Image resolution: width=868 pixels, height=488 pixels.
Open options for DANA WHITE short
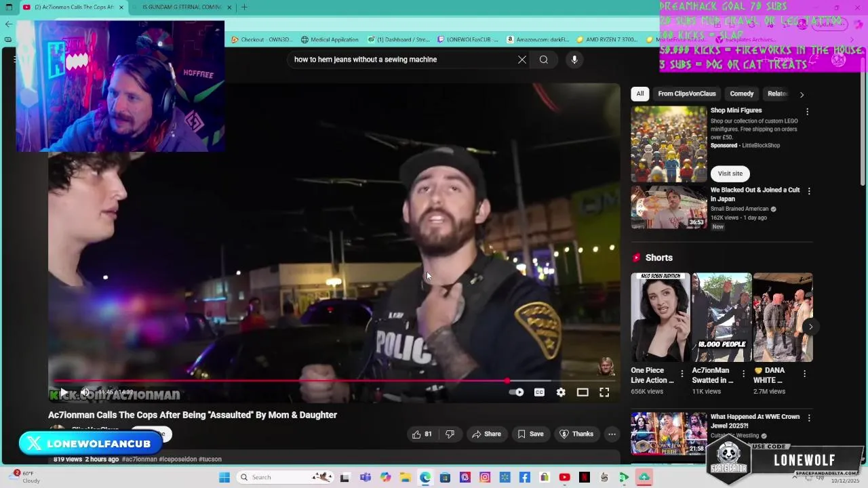(804, 373)
